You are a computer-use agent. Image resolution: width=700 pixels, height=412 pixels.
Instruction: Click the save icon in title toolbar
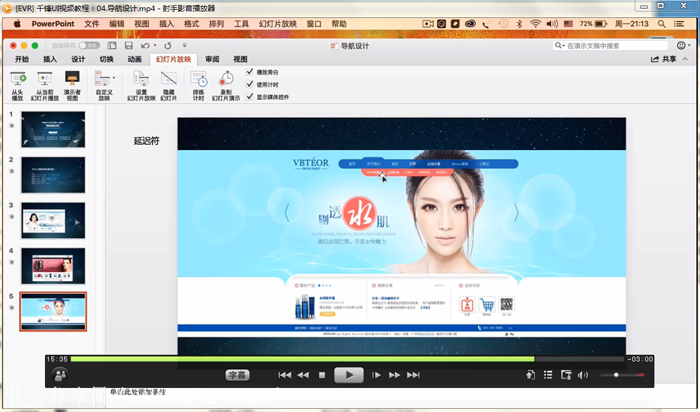point(130,45)
